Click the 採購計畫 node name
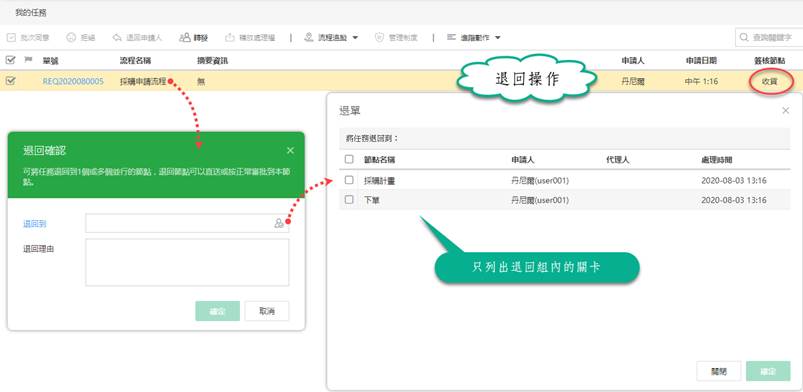 [379, 180]
